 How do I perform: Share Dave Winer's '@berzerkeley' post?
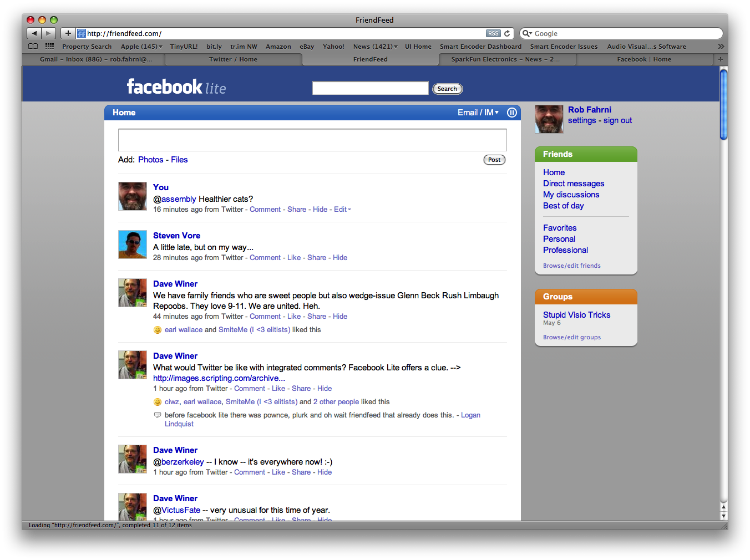(301, 472)
